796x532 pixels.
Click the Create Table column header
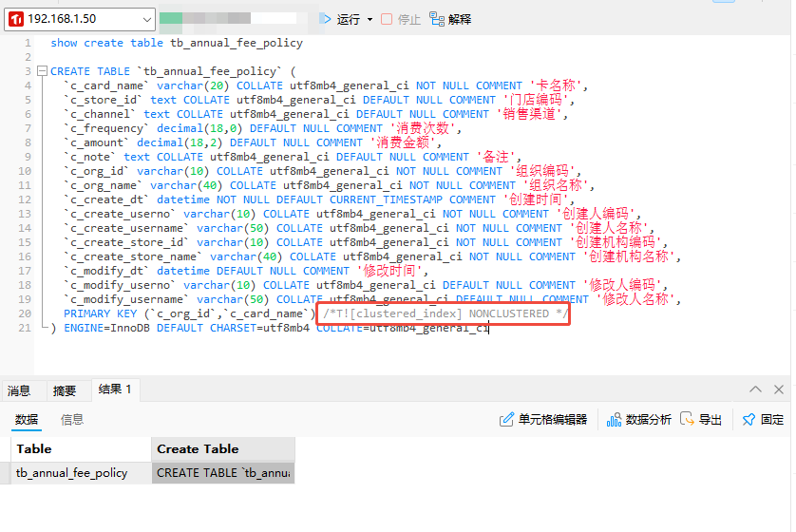[223, 448]
